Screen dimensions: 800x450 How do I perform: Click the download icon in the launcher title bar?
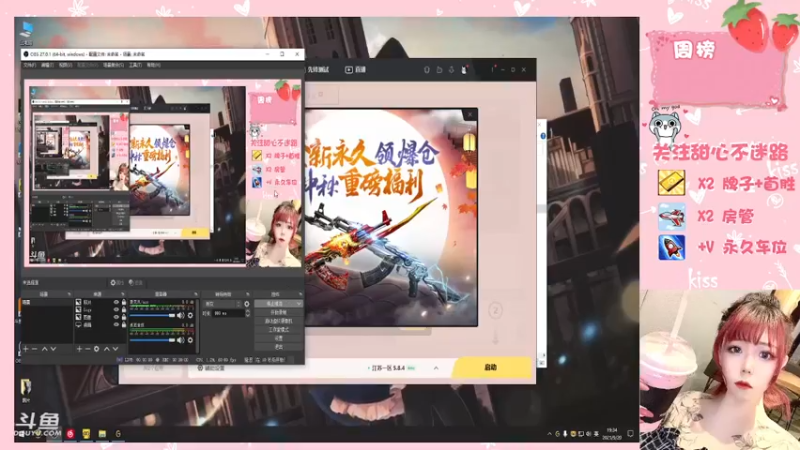(x=451, y=69)
